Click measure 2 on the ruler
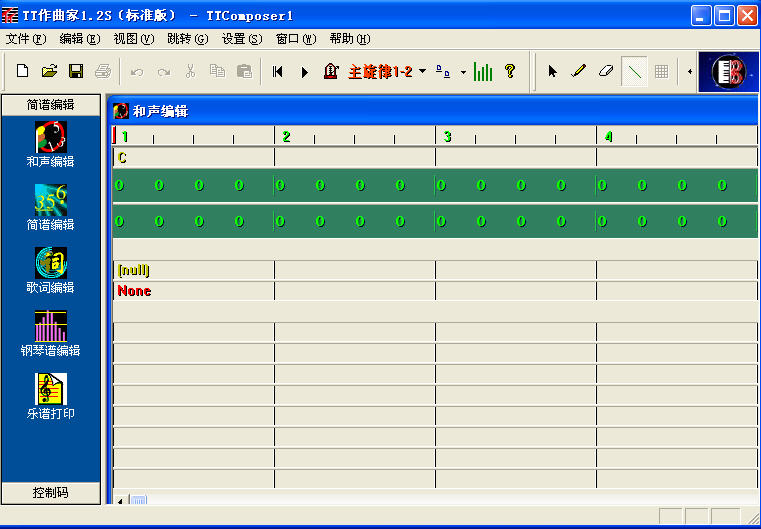Screen dimensions: 761x529 pyautogui.click(x=286, y=137)
